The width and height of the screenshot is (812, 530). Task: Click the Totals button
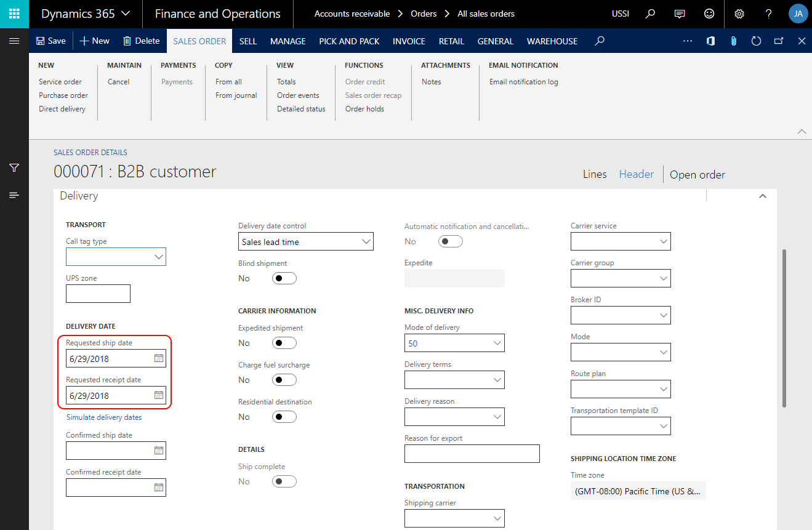(x=286, y=82)
